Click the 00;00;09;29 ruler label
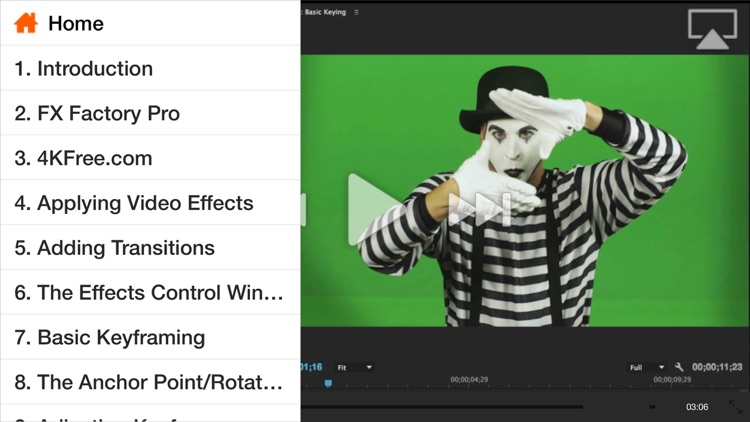Viewport: 750px width, 422px height. [x=672, y=379]
